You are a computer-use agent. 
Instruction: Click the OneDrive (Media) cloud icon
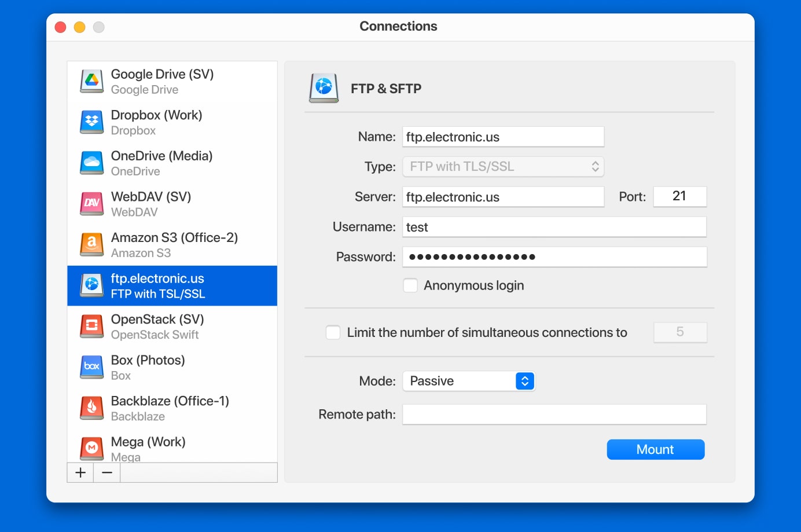pos(91,163)
